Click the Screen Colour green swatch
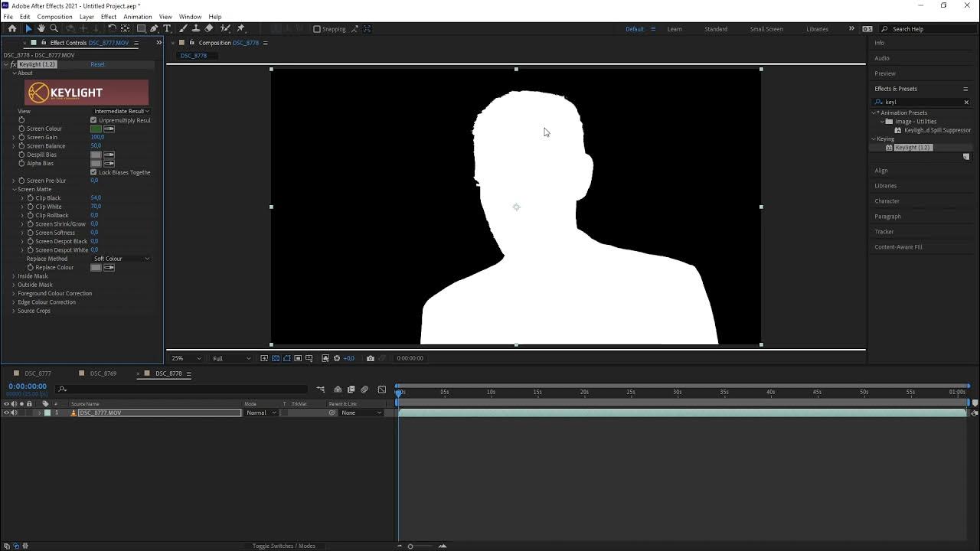 [96, 129]
